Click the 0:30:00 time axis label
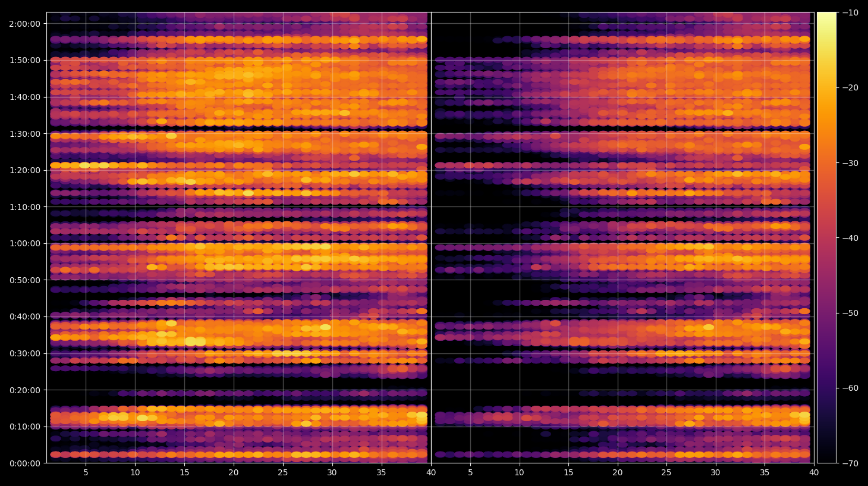This screenshot has height=486, width=868. [25, 353]
